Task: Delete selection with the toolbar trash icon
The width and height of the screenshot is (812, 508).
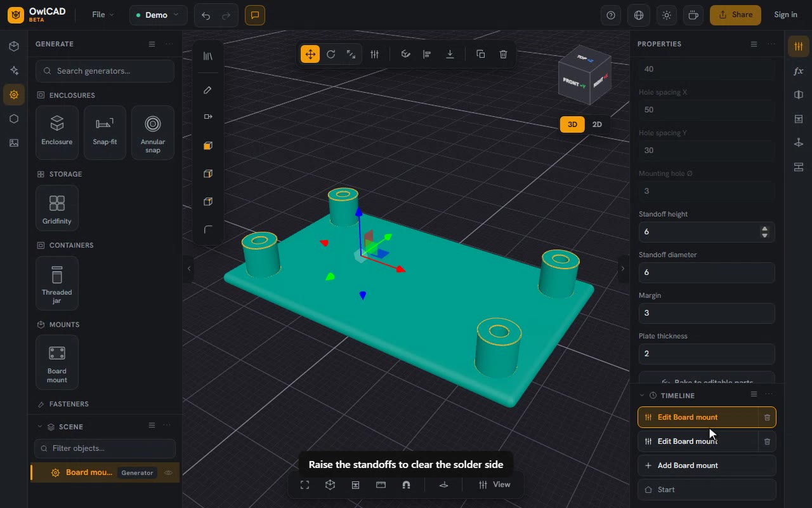Action: [x=503, y=54]
